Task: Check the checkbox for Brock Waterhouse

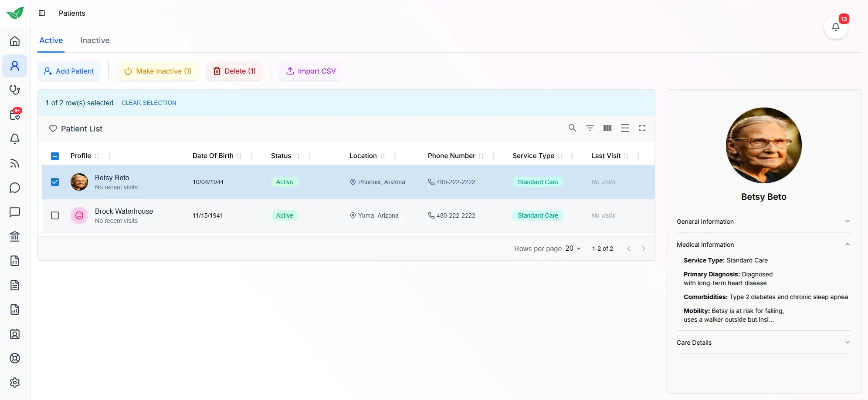Action: 55,215
